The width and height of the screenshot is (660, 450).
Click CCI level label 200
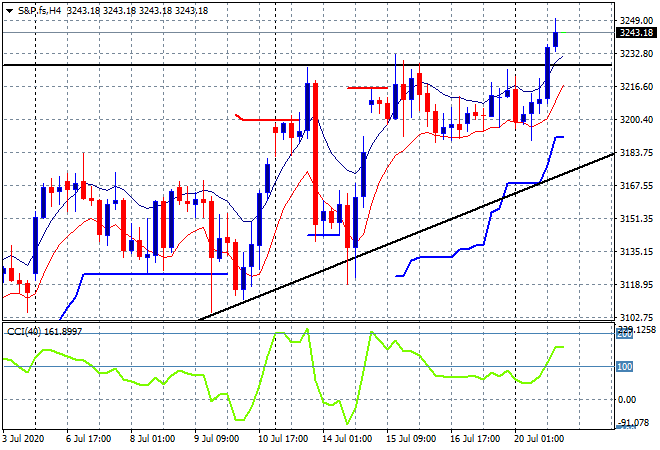point(624,335)
